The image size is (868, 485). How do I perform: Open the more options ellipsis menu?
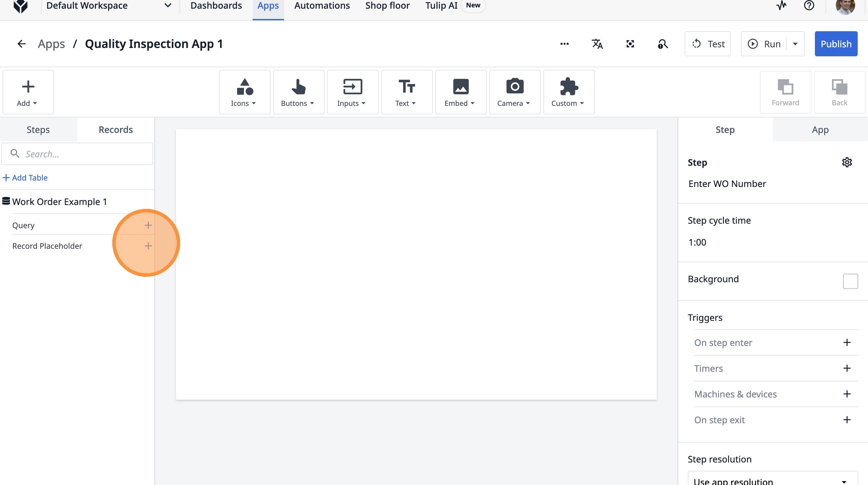click(564, 44)
